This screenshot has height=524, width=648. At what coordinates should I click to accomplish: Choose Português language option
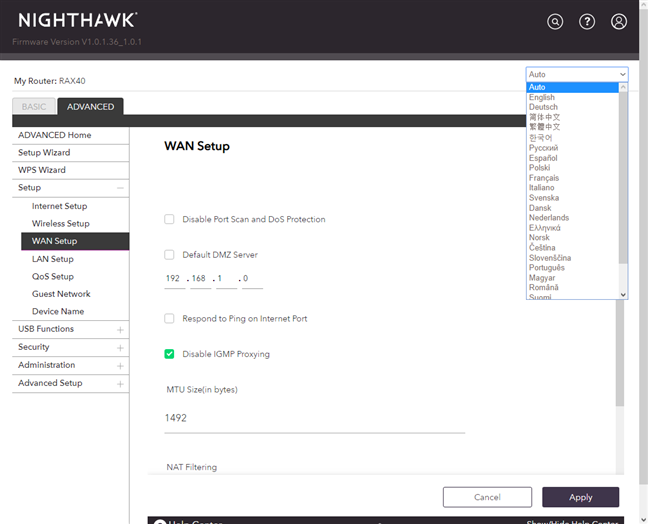click(x=573, y=268)
